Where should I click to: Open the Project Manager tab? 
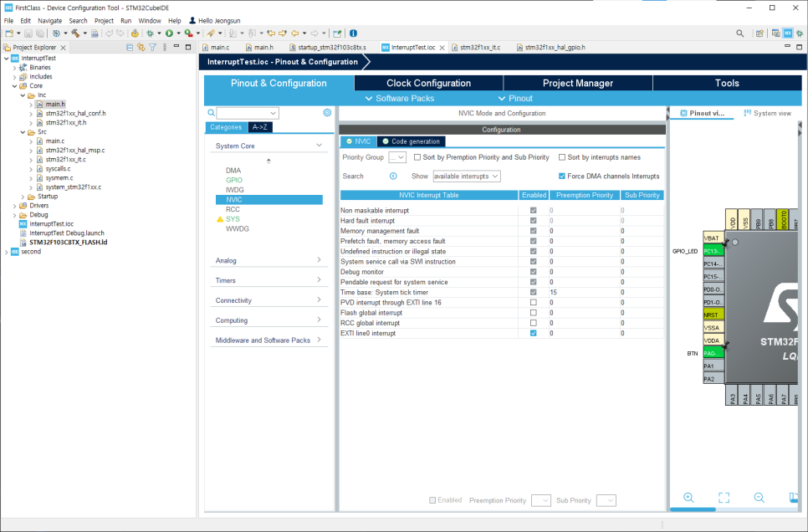(578, 83)
